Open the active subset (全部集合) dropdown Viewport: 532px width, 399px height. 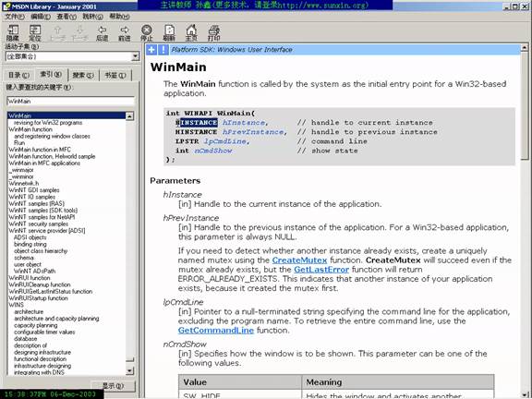coord(136,56)
